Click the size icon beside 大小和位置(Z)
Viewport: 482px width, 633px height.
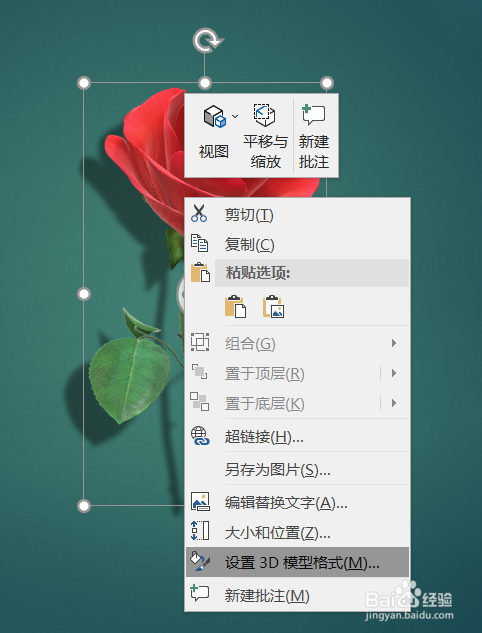[x=200, y=531]
